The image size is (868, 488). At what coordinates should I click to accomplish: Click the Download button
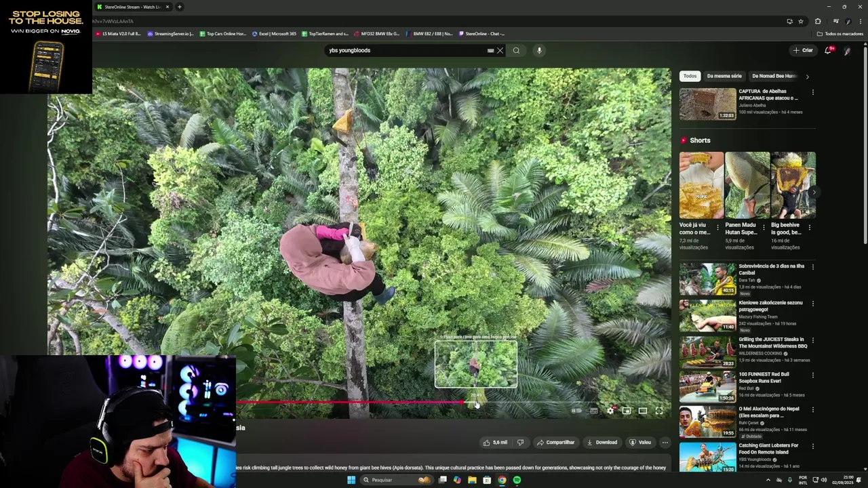602,443
